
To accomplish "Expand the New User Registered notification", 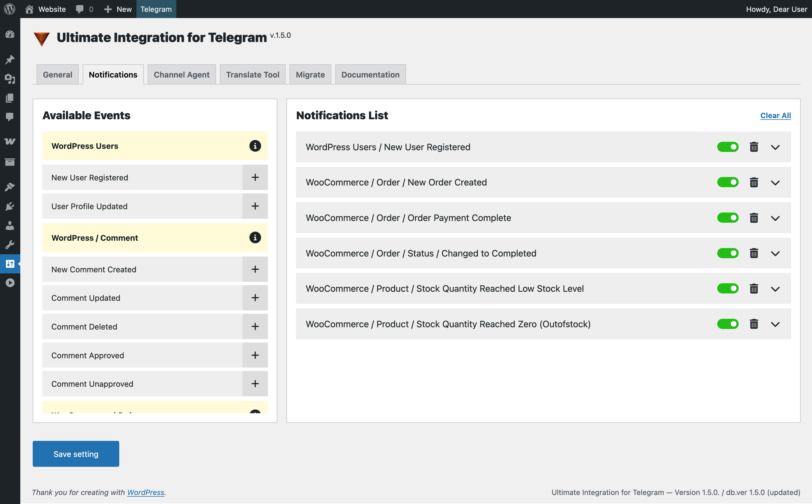I will tap(775, 147).
